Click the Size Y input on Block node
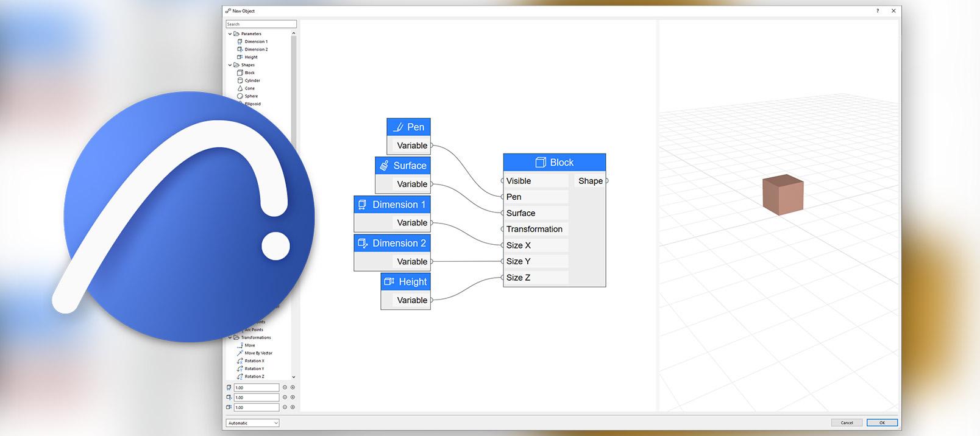 (536, 261)
